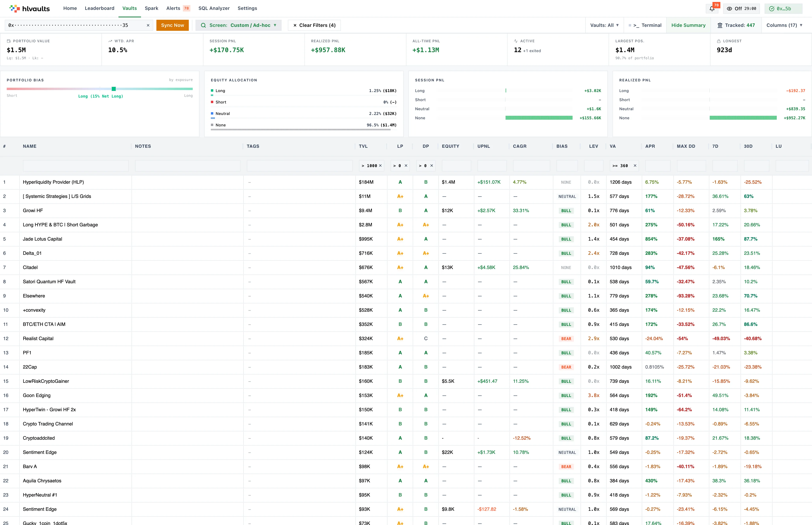Remove the VA >= 360 filter
This screenshot has width=812, height=525.
(x=635, y=166)
